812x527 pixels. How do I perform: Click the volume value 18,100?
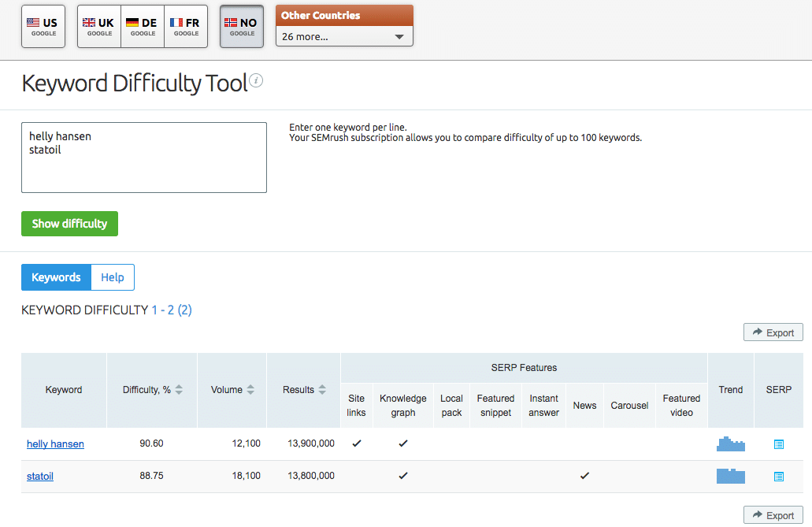point(246,475)
